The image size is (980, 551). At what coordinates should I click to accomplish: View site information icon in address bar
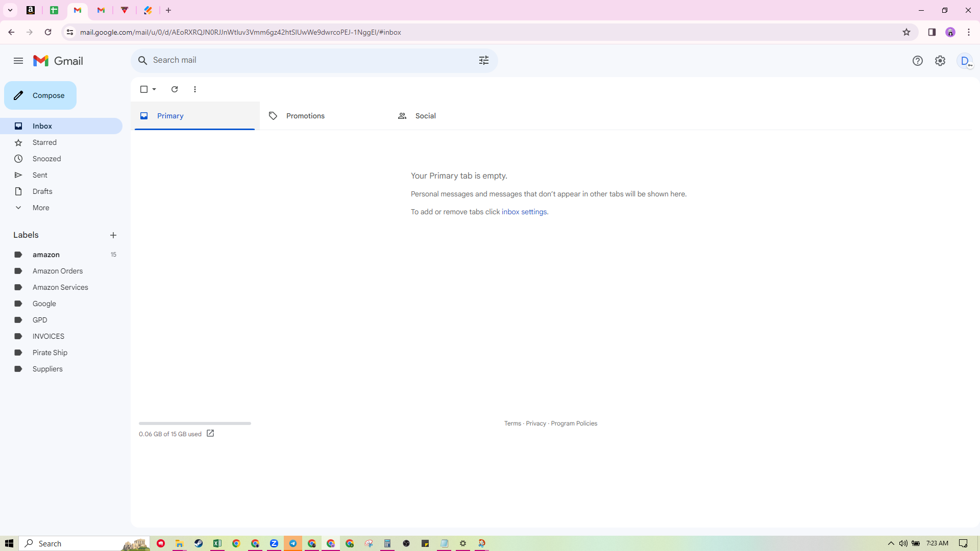[x=70, y=32]
